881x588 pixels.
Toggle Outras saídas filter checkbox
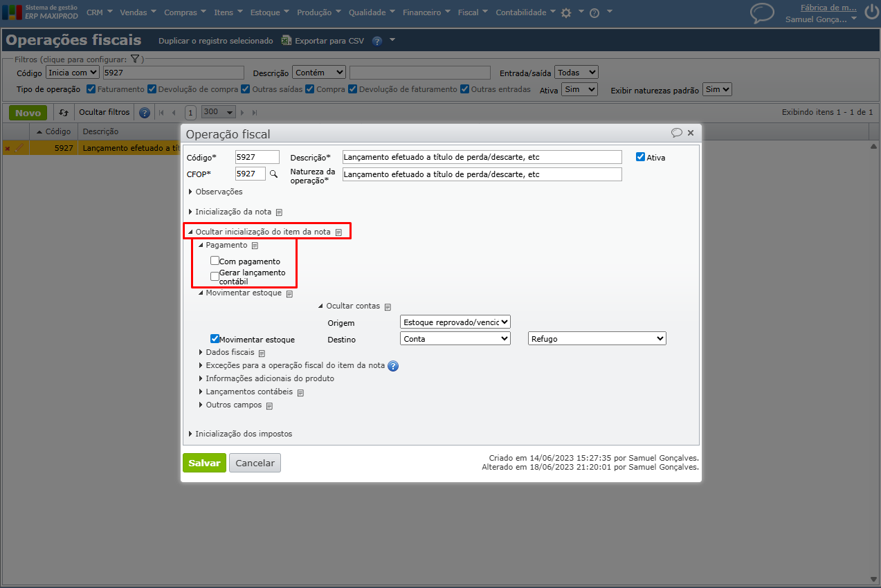pyautogui.click(x=245, y=89)
